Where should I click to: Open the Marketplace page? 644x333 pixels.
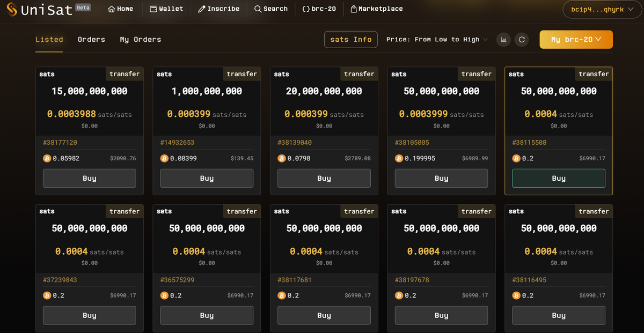click(x=376, y=9)
